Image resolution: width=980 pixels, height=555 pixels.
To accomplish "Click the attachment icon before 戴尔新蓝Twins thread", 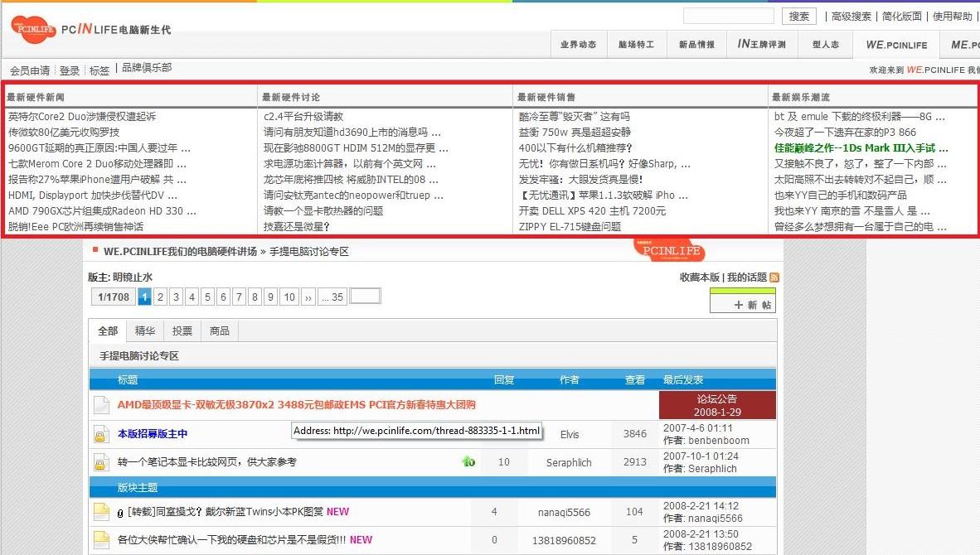I will pyautogui.click(x=120, y=513).
